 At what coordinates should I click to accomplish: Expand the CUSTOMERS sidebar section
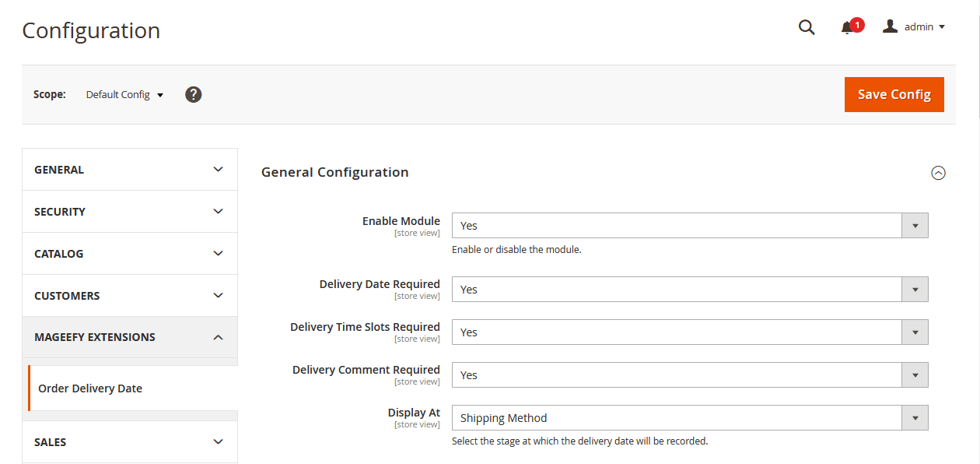pyautogui.click(x=130, y=296)
